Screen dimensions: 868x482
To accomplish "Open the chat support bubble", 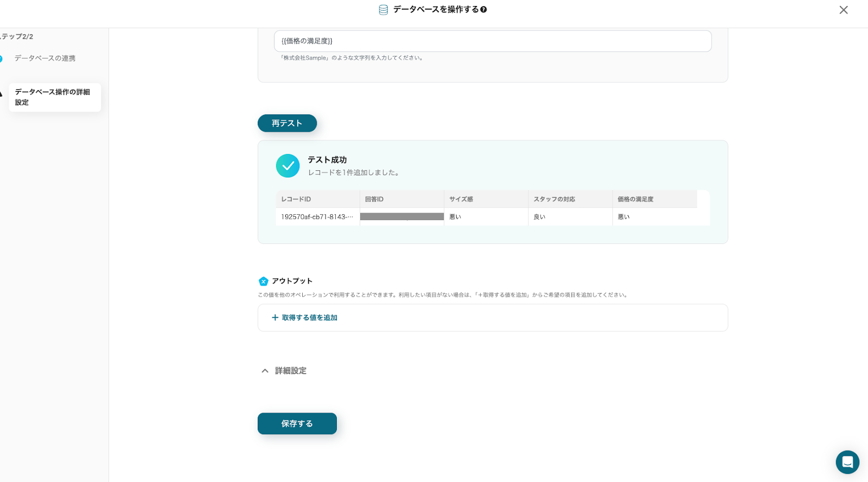I will point(847,462).
